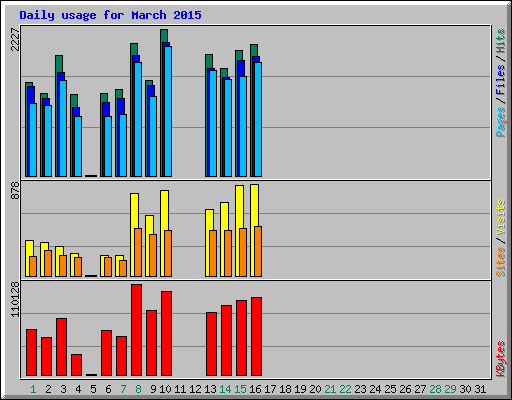Viewport: 512px width, 400px height.
Task: Click day 12 on the date axis
Action: tap(195, 389)
